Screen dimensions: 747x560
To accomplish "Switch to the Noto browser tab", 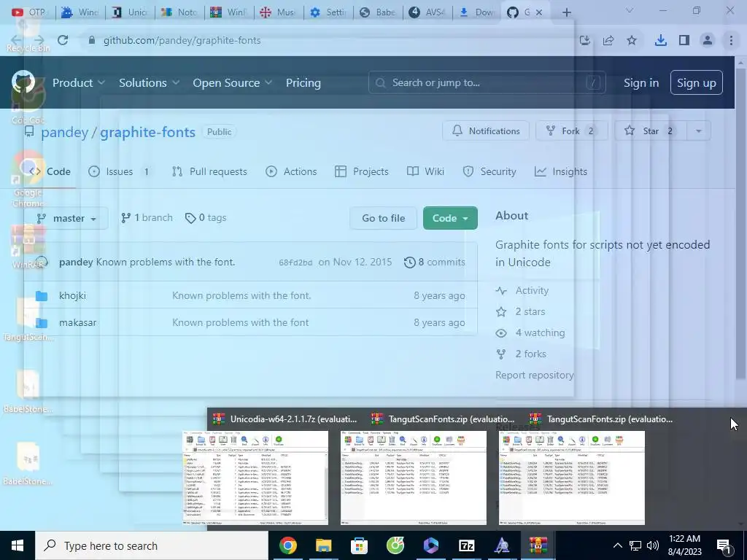I will point(179,12).
